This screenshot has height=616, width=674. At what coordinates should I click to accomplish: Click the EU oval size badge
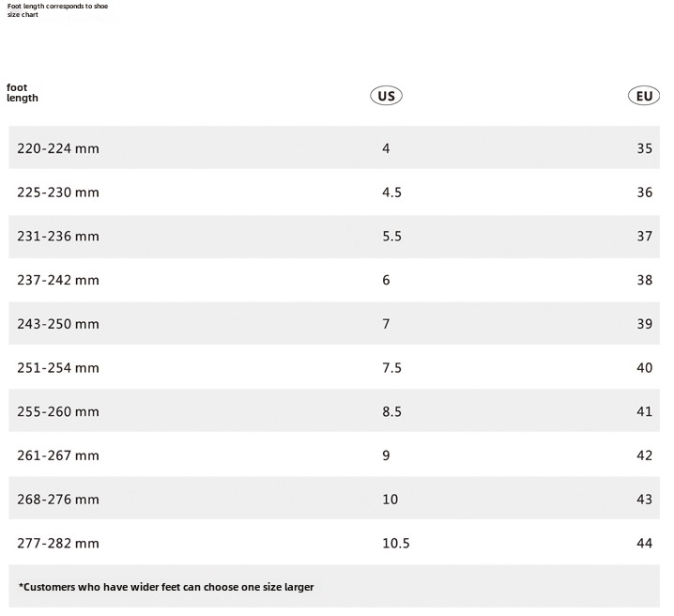pos(644,96)
